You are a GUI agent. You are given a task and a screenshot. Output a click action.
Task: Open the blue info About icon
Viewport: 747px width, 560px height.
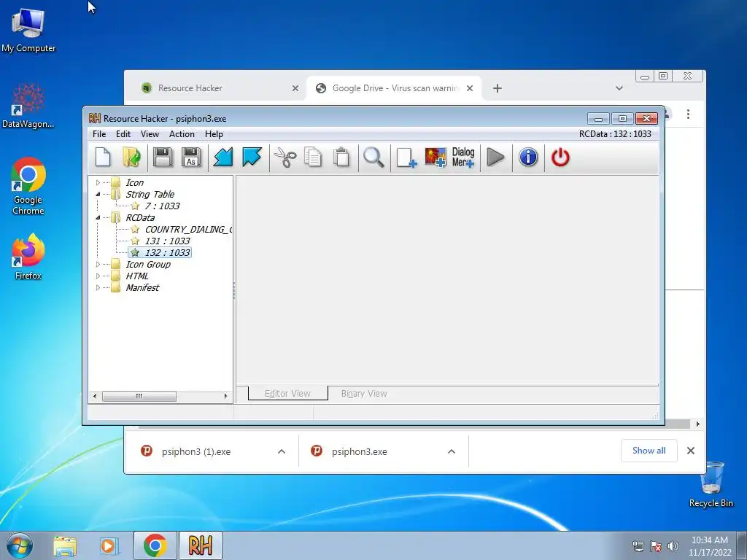click(x=528, y=157)
